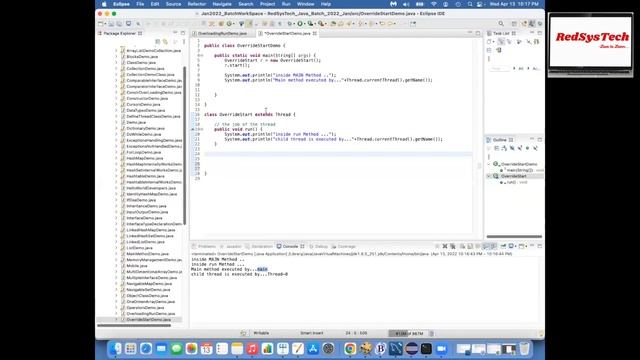Select OverrideStart class in Outline
Screen dimensions: 640x360
point(513,176)
